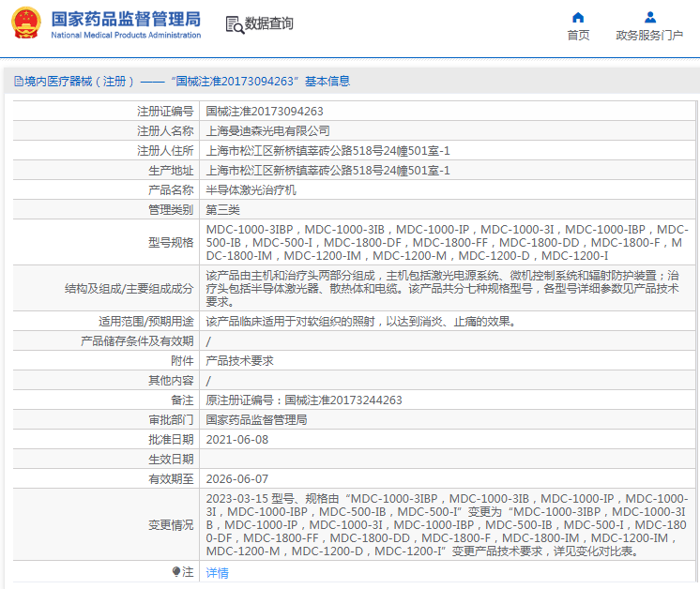Screen dimensions: 700x589
Task: Open 政务服务门户 text link
Action: click(x=649, y=36)
